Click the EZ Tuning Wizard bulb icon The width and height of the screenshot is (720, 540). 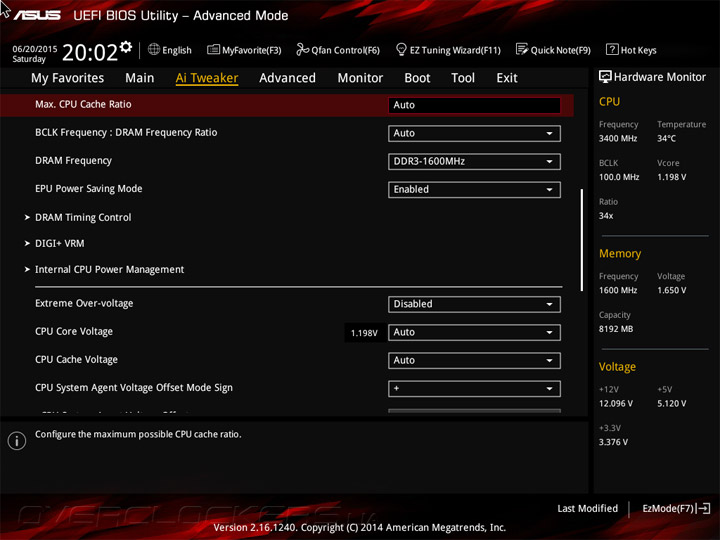(401, 49)
